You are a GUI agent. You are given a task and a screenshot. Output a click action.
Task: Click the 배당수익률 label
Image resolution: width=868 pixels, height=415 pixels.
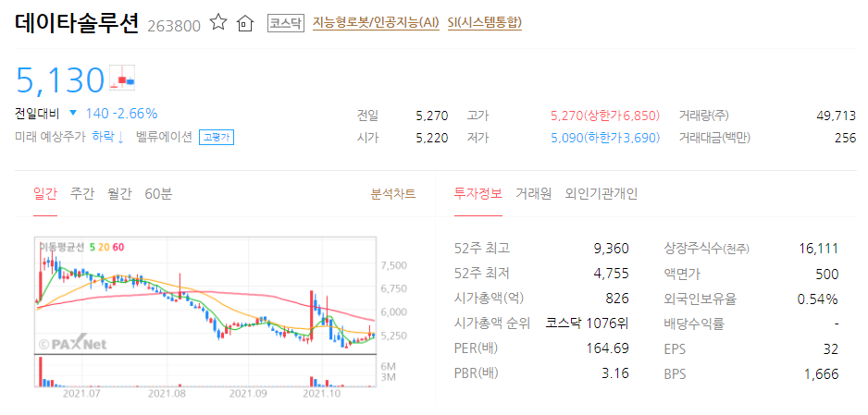[694, 323]
